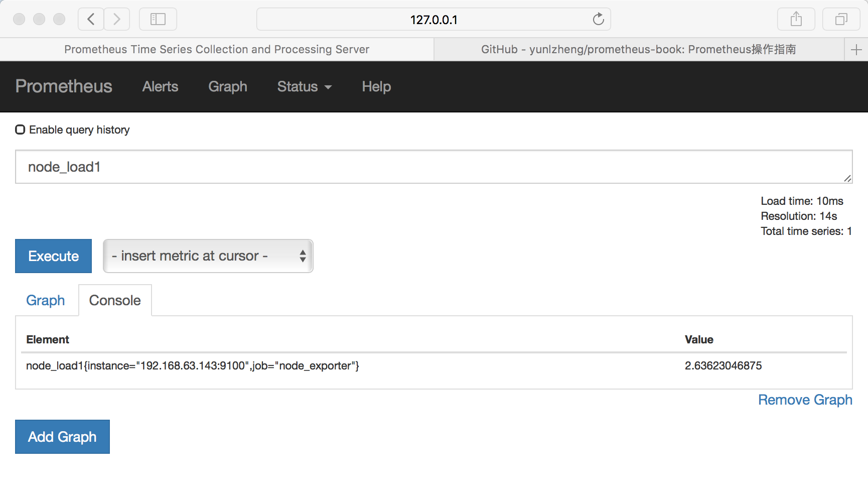Screen dimensions: 868x500
Task: Click the node_load1 expression input
Action: click(x=433, y=167)
